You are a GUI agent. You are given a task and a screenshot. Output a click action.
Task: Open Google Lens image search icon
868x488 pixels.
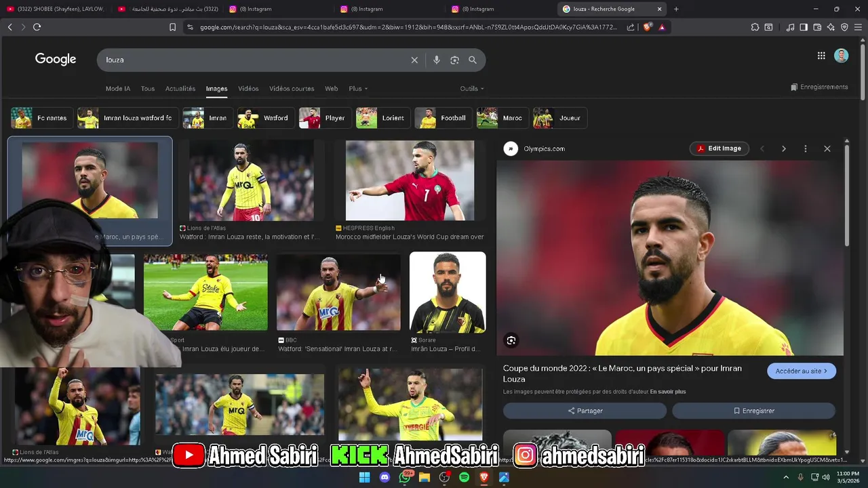(454, 60)
